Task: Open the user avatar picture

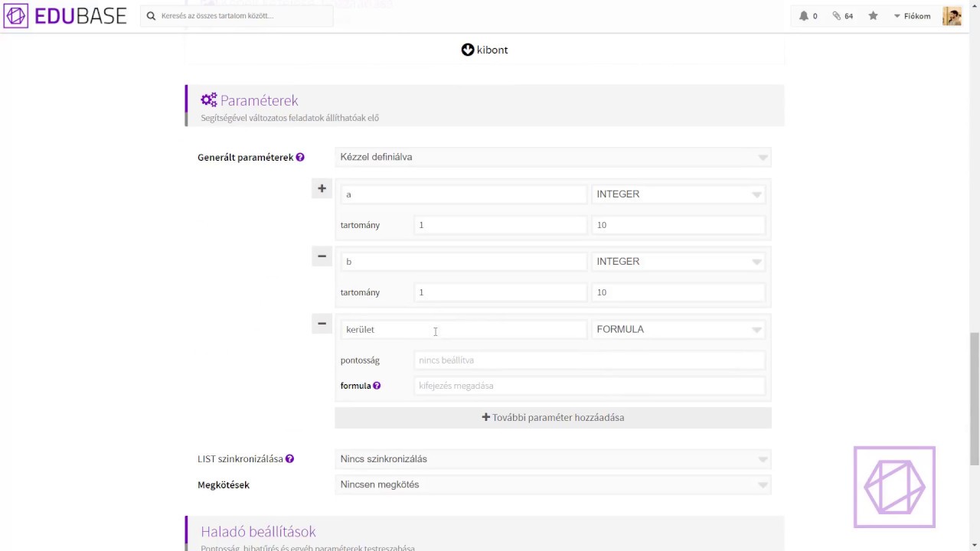Action: [x=952, y=16]
